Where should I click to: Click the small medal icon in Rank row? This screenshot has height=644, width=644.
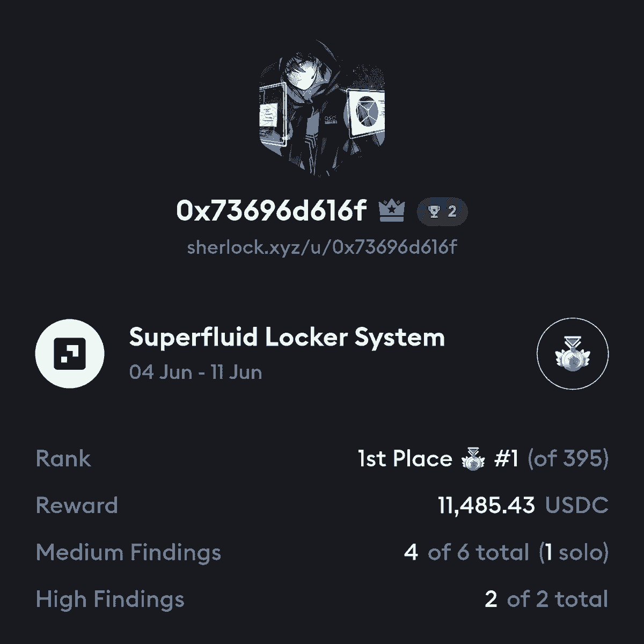(x=473, y=459)
